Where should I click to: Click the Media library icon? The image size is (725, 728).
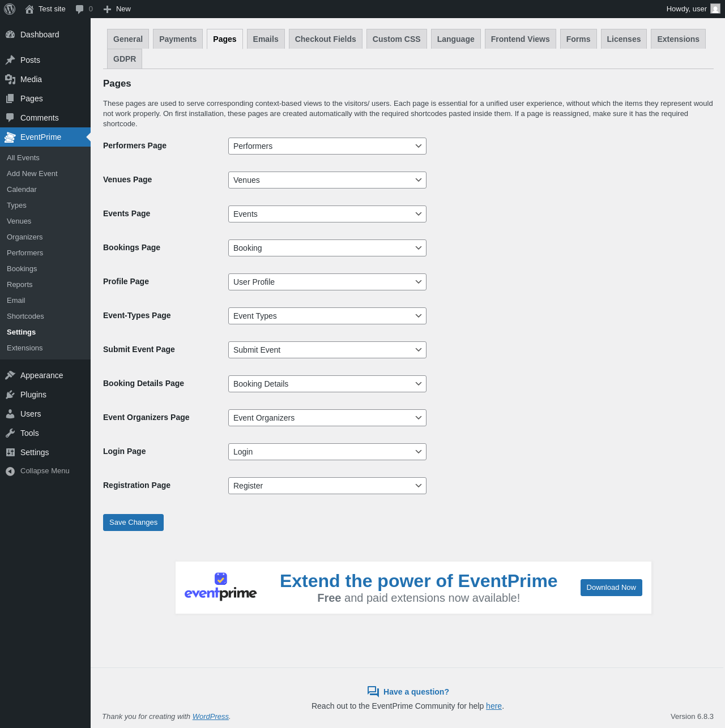pos(10,79)
